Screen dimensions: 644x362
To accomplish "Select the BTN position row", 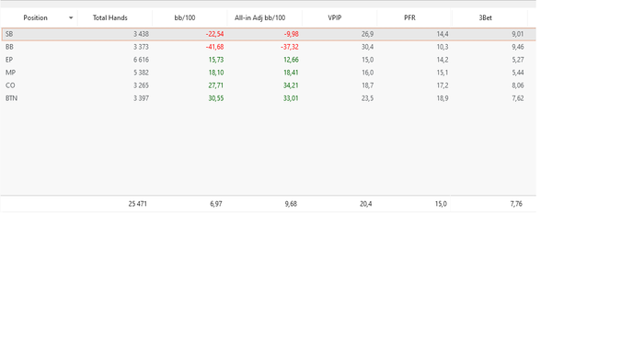I will (269, 98).
